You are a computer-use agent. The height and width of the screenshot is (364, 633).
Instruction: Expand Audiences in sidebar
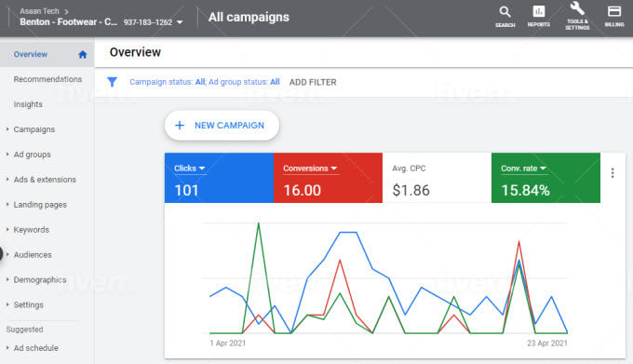[x=7, y=255]
